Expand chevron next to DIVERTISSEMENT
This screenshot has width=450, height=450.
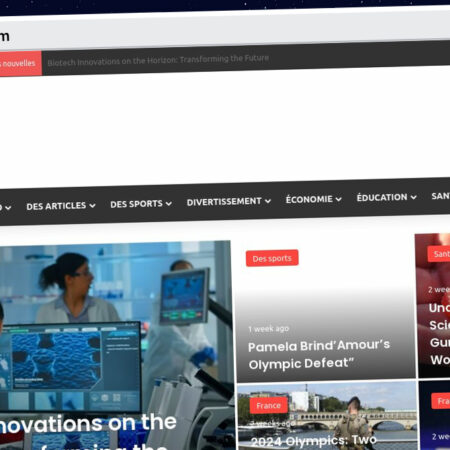[x=268, y=201]
